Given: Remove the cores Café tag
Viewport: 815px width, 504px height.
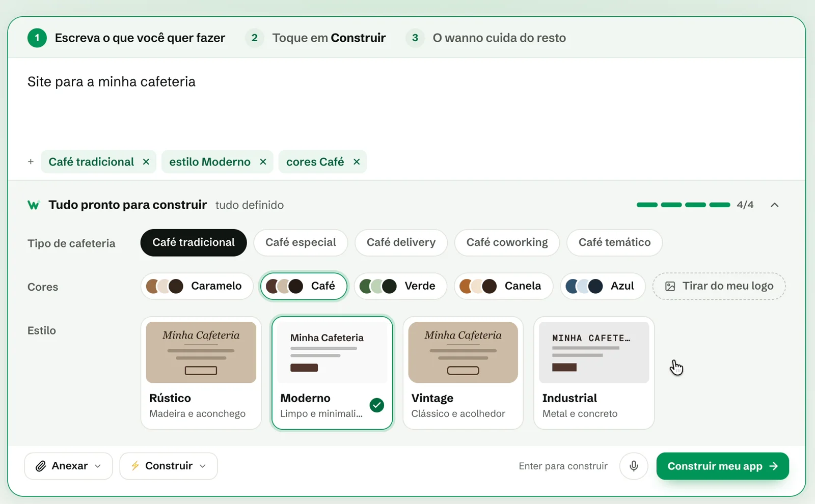Looking at the screenshot, I should 357,161.
